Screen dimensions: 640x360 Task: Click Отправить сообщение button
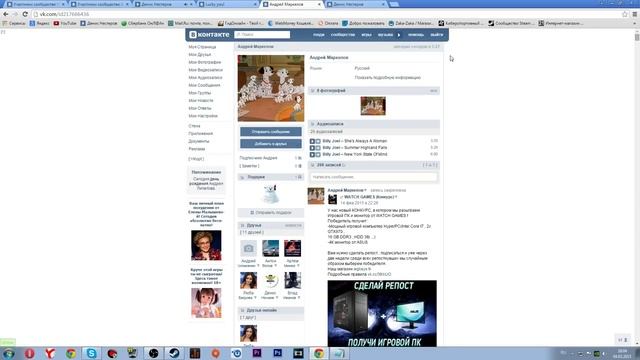click(x=271, y=132)
